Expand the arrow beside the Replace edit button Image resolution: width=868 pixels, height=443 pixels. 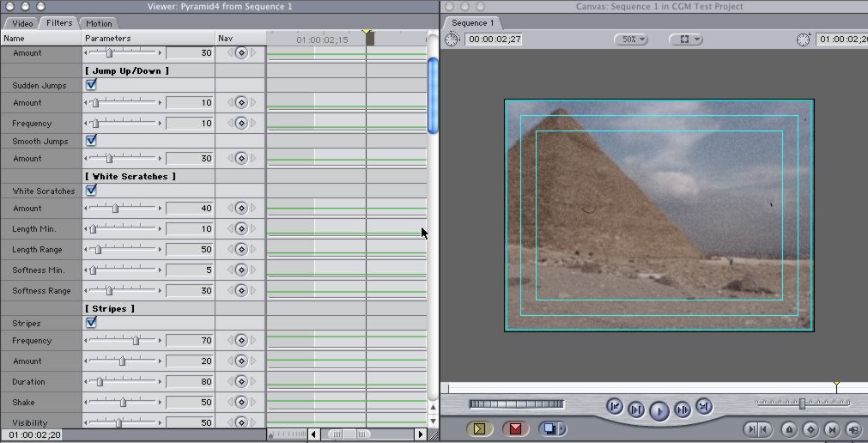click(562, 428)
